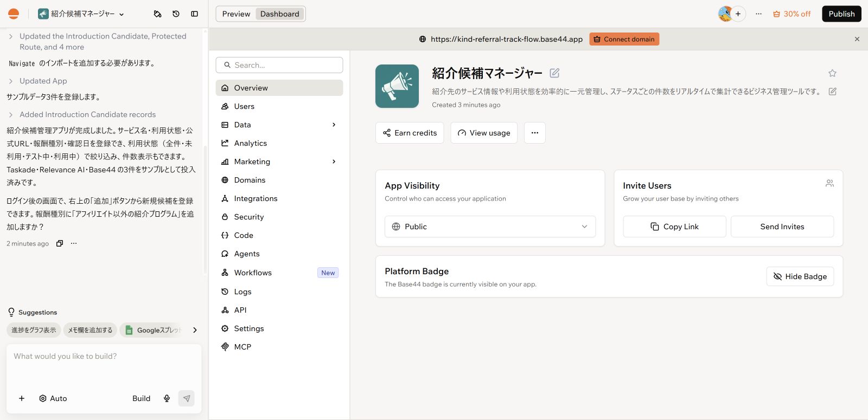This screenshot has width=868, height=420.
Task: Switch to the Preview tab
Action: (x=236, y=14)
